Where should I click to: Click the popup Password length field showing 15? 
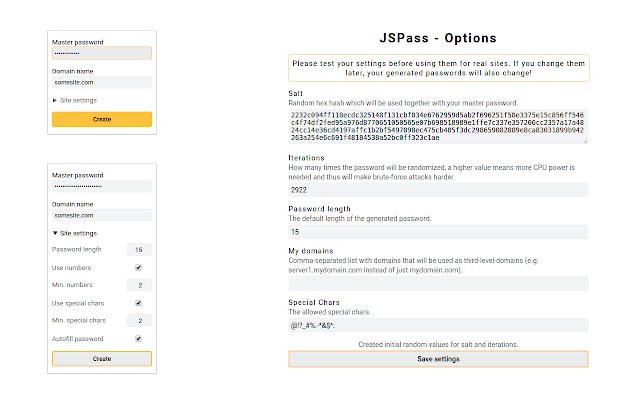coord(139,249)
